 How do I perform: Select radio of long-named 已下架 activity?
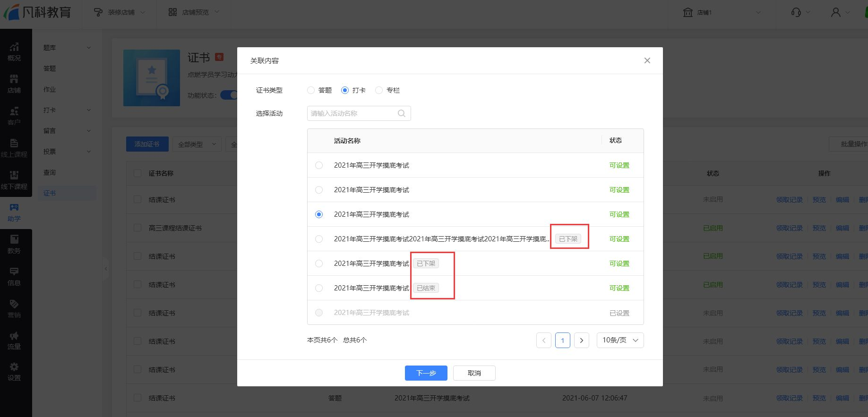pyautogui.click(x=319, y=239)
